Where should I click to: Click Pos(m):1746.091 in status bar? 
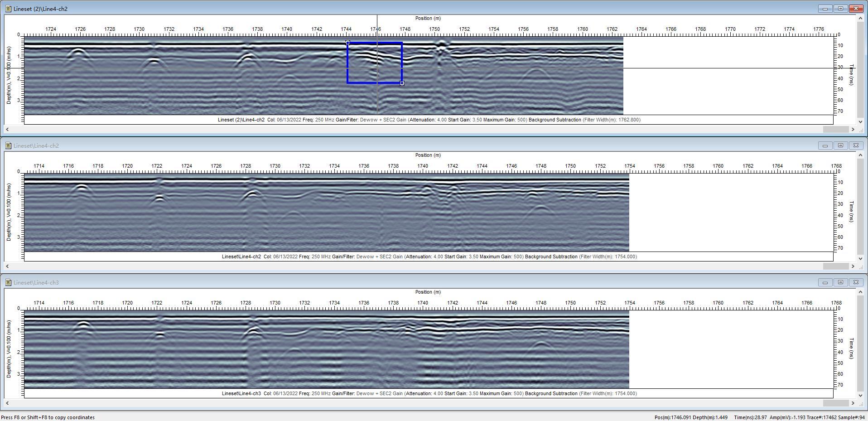(673, 417)
